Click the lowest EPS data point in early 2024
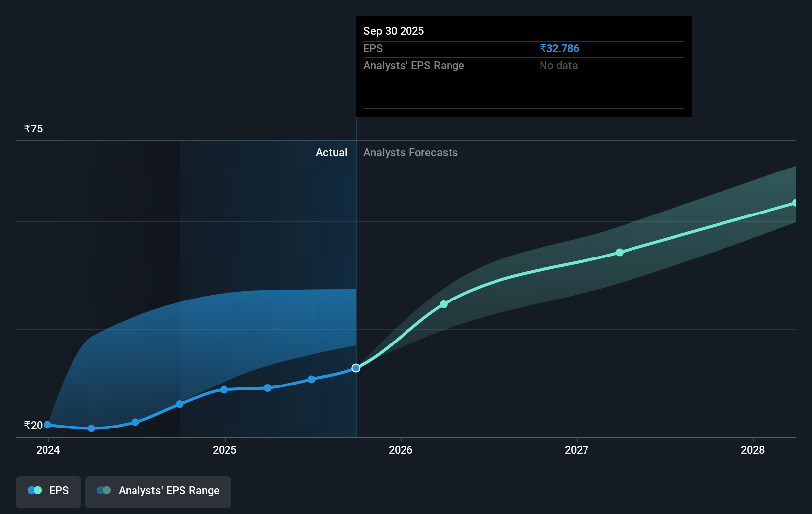Viewport: 812px width, 514px height. click(91, 428)
